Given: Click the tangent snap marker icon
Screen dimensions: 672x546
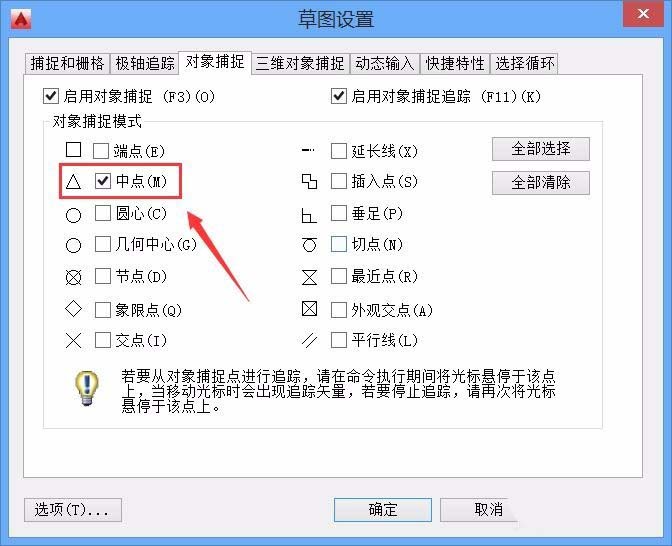Looking at the screenshot, I should pos(309,244).
